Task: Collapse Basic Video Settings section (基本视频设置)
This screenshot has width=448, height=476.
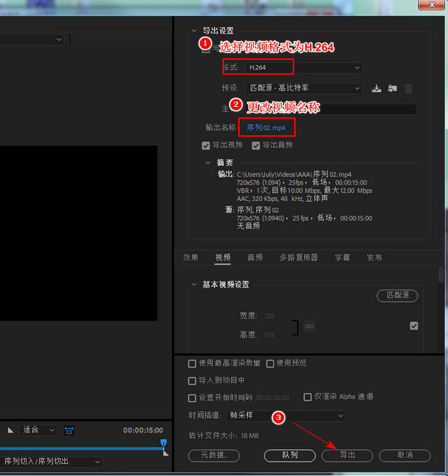Action: tap(194, 285)
